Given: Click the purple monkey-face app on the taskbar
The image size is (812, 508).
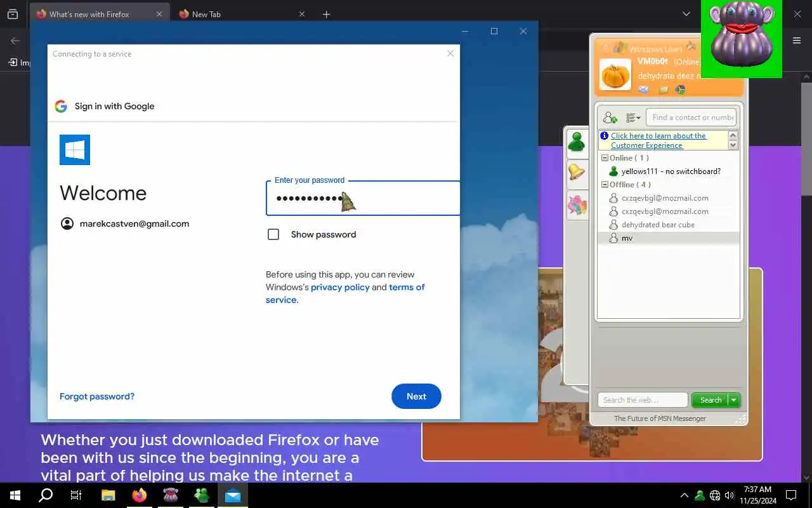Looking at the screenshot, I should [170, 495].
